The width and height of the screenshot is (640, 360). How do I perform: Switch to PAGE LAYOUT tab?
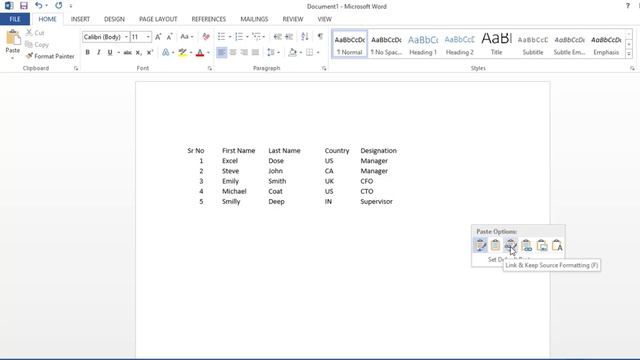pos(158,19)
